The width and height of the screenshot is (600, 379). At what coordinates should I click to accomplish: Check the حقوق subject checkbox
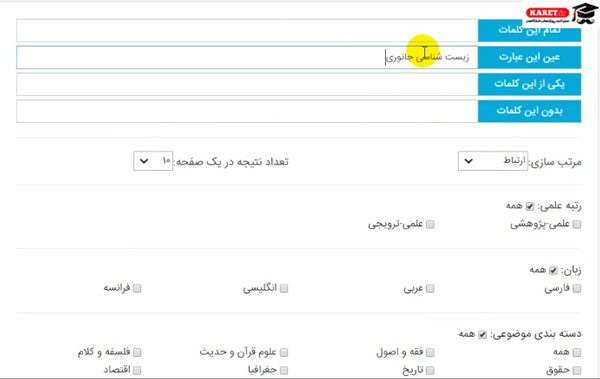point(577,370)
